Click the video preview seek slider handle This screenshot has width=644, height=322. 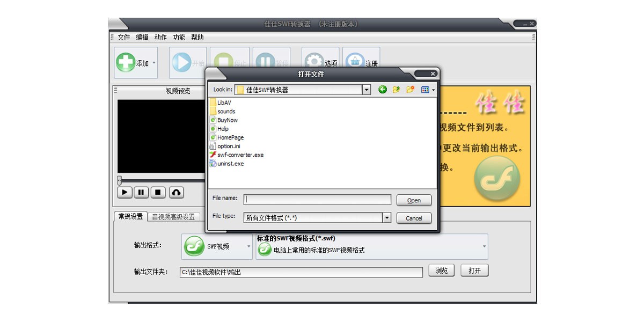click(x=119, y=180)
